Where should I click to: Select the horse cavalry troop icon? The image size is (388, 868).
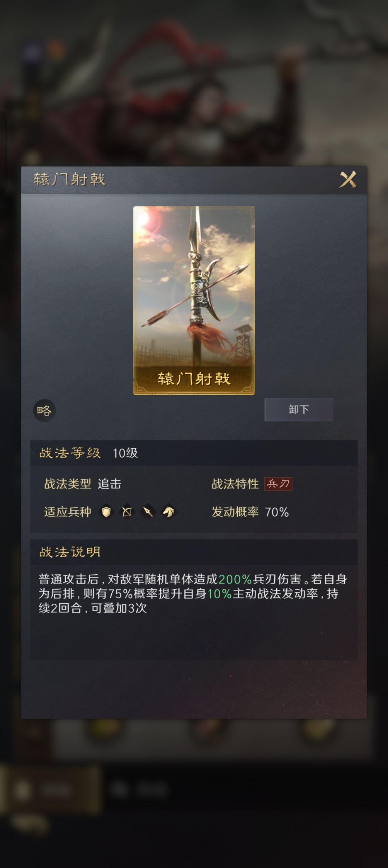169,512
